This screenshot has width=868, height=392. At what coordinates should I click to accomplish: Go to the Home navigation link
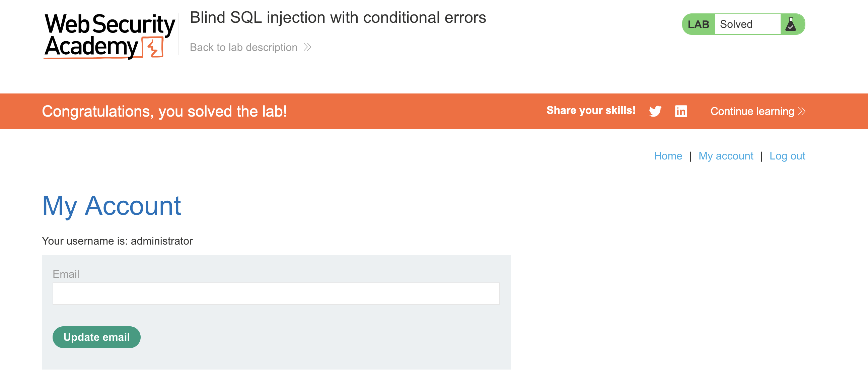[x=668, y=156]
